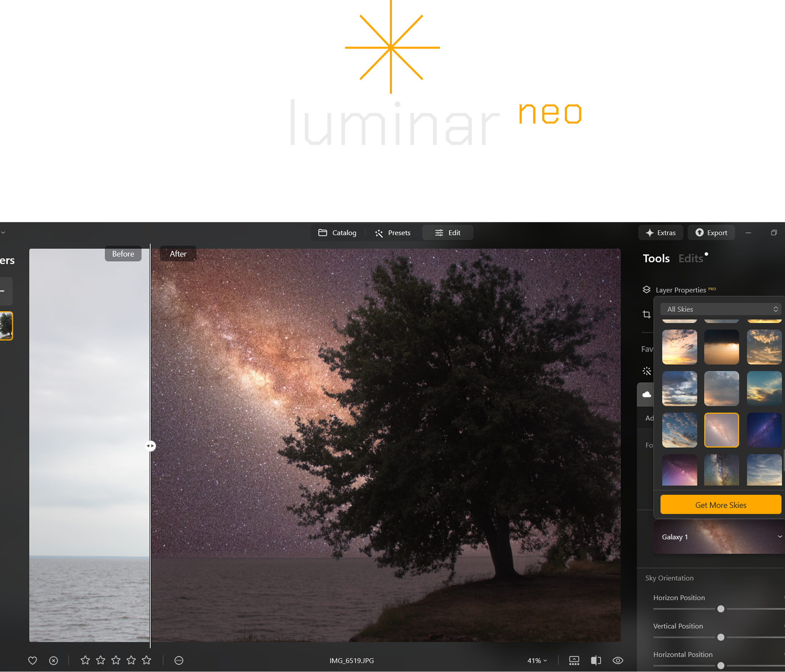The width and height of the screenshot is (785, 672).
Task: Choose the teal sunset sky thumbnail
Action: [x=764, y=388]
